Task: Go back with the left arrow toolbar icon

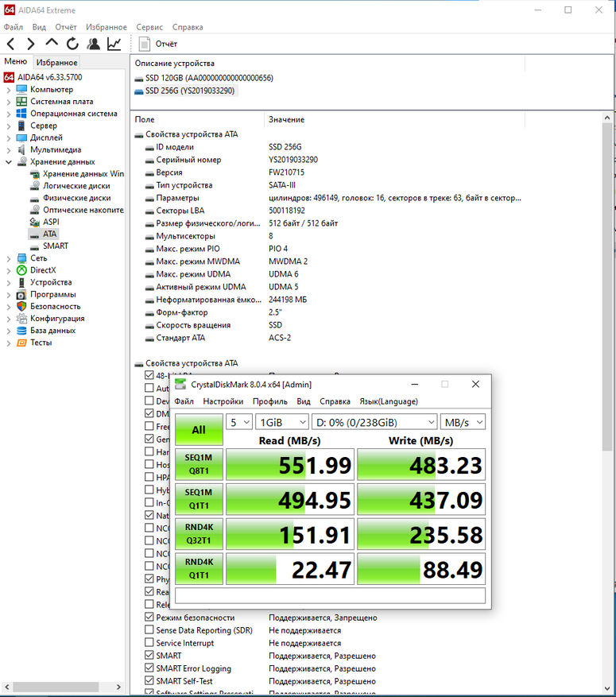Action: (x=11, y=44)
